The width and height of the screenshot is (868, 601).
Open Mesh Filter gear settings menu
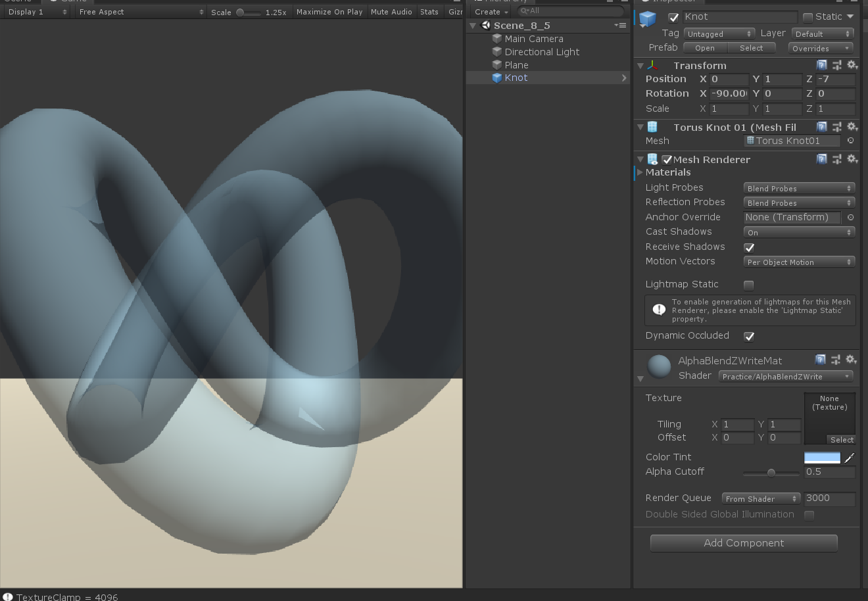tap(852, 127)
